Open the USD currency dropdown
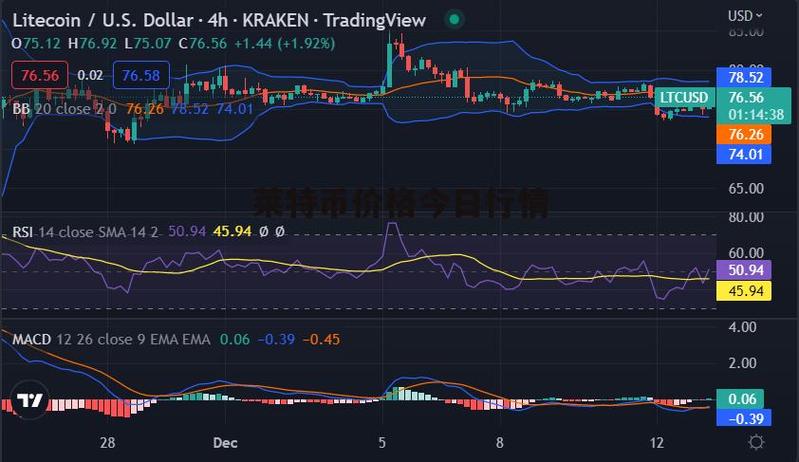Image resolution: width=799 pixels, height=462 pixels. click(746, 15)
